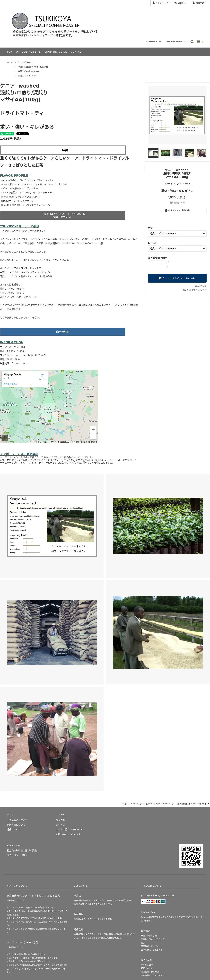Image resolution: width=210 pixels, height=980 pixels.
Task: Increase quantity with up arrow
Action: [x=168, y=261]
